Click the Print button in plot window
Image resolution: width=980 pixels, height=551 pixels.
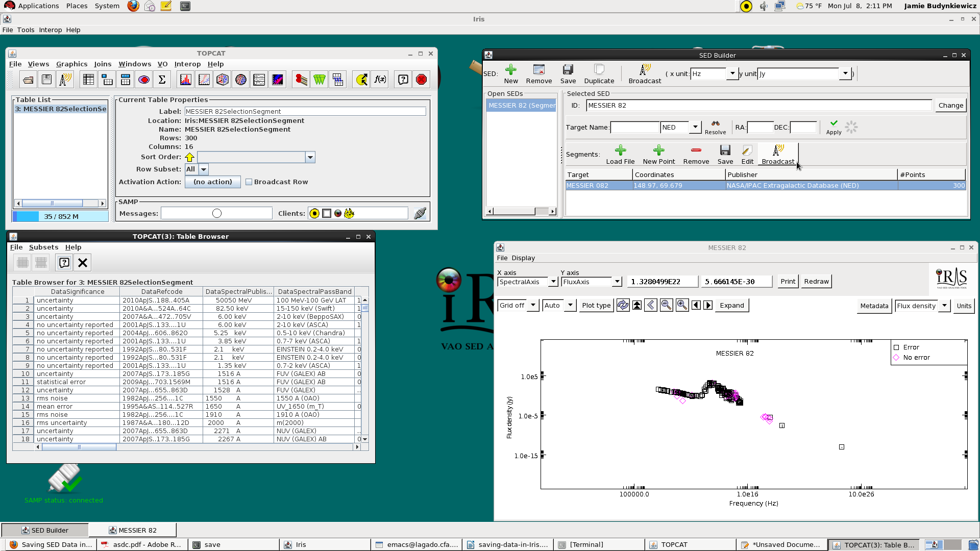coord(788,282)
